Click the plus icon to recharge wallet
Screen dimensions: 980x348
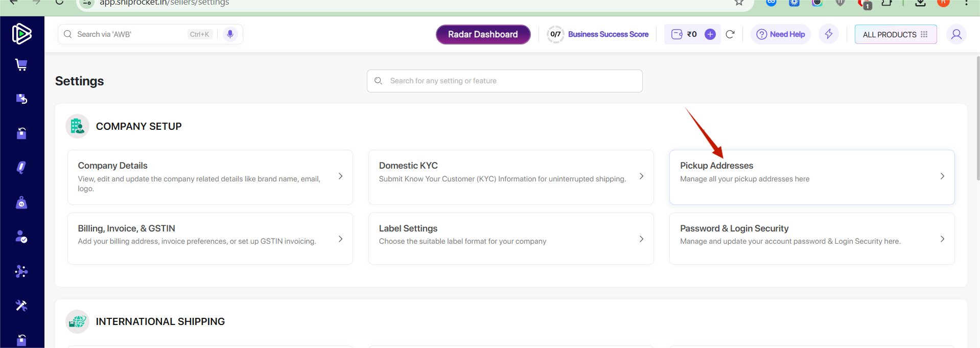[x=710, y=34]
